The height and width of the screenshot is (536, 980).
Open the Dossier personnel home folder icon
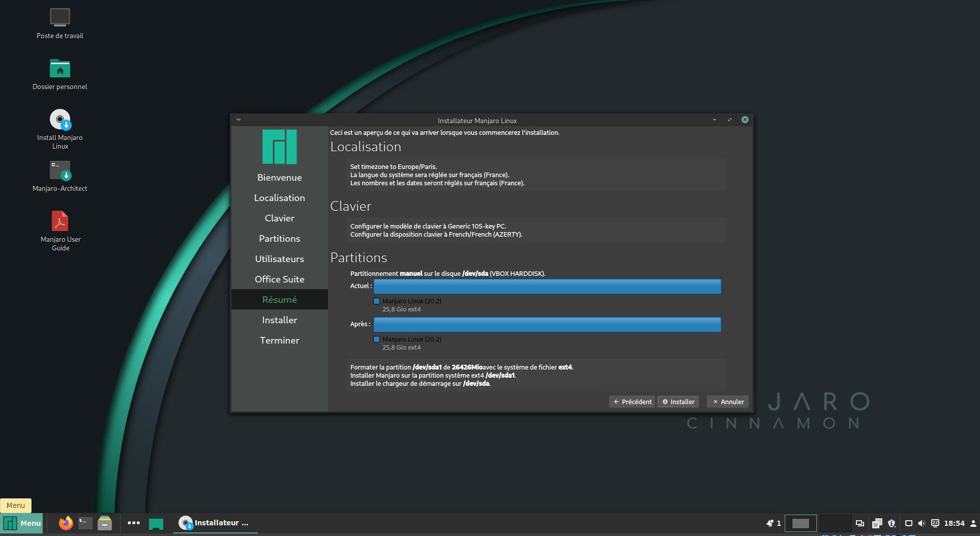60,68
